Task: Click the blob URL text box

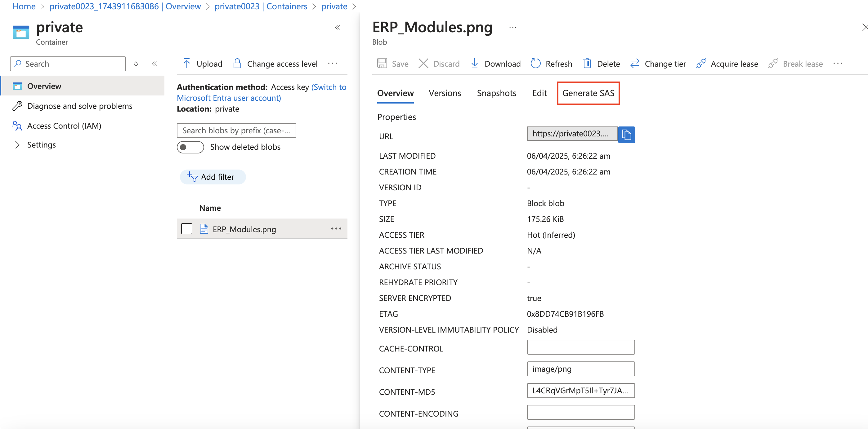Action: (572, 133)
